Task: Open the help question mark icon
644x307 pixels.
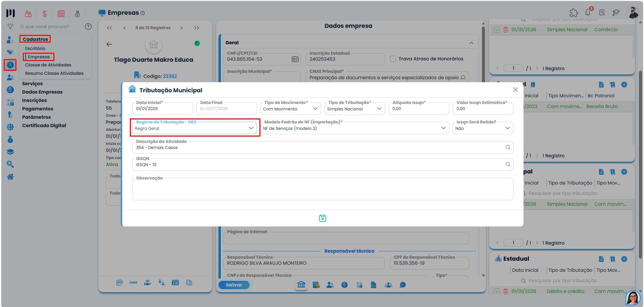Action: click(x=88, y=27)
